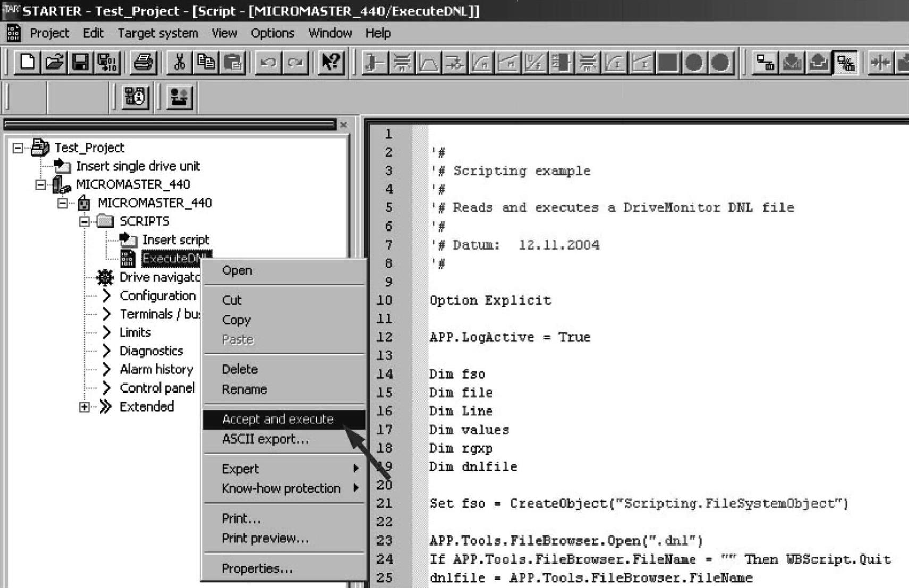Collapse the SCRIPTS folder

point(84,222)
